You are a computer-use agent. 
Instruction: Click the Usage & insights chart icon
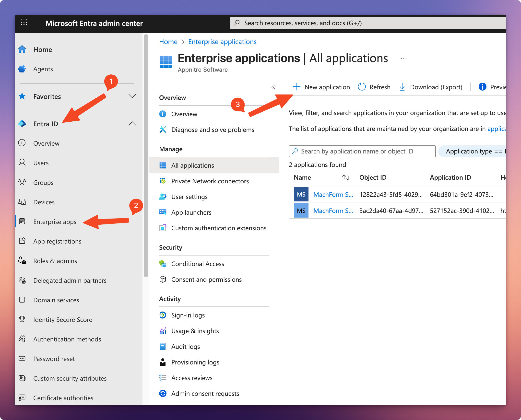coord(163,331)
